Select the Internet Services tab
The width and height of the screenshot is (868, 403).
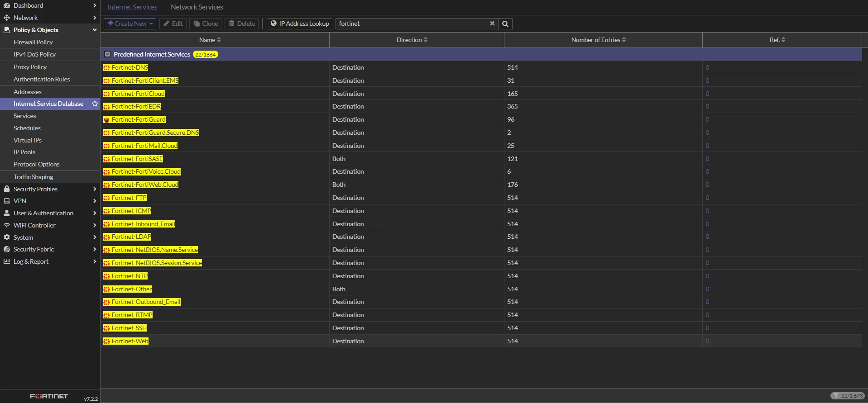(132, 7)
